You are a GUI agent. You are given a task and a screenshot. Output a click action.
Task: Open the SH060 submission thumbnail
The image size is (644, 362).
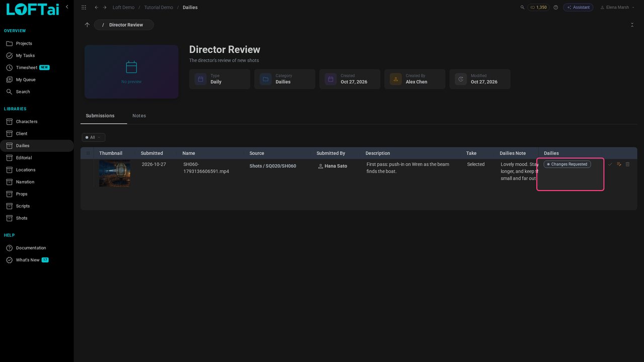pos(115,173)
